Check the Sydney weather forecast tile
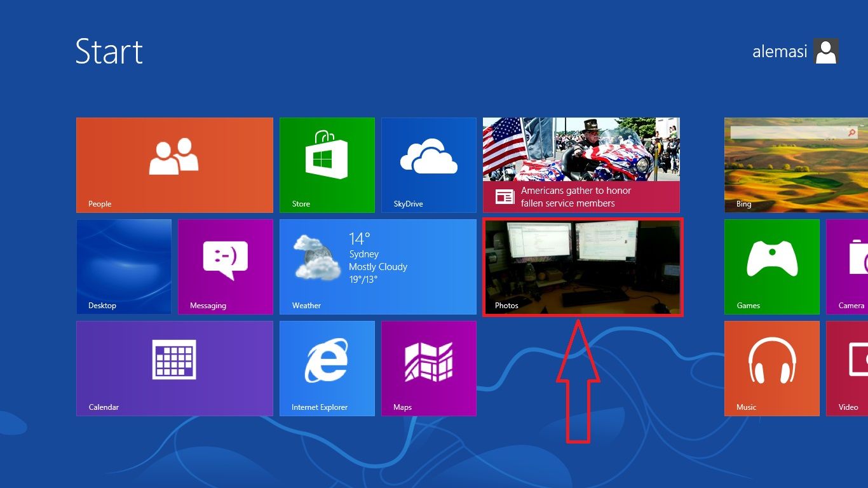868x488 pixels. pos(377,266)
